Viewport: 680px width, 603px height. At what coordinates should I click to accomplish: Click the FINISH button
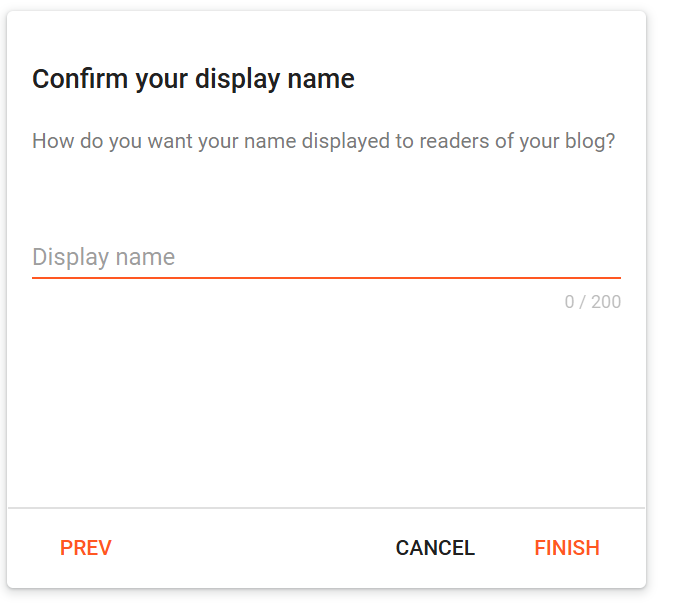click(x=566, y=547)
